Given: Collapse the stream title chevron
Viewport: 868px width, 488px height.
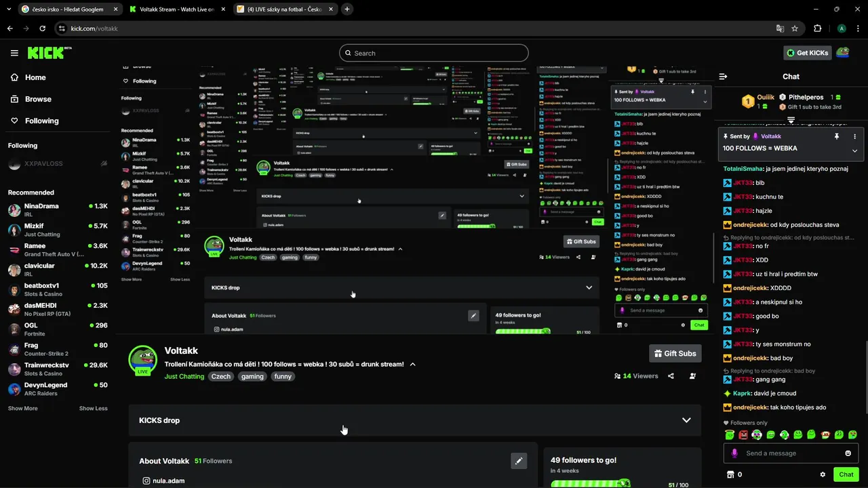Looking at the screenshot, I should [x=412, y=365].
